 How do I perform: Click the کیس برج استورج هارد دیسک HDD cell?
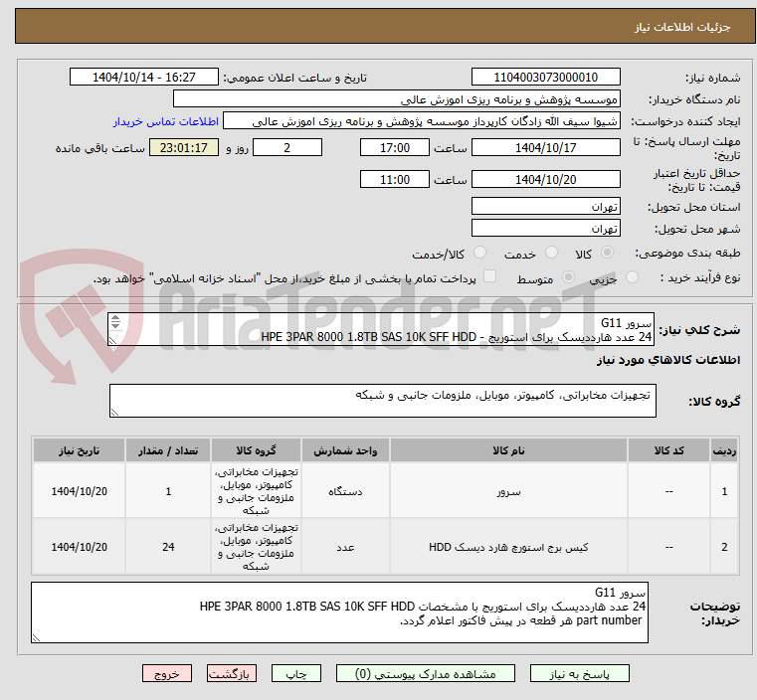(508, 547)
